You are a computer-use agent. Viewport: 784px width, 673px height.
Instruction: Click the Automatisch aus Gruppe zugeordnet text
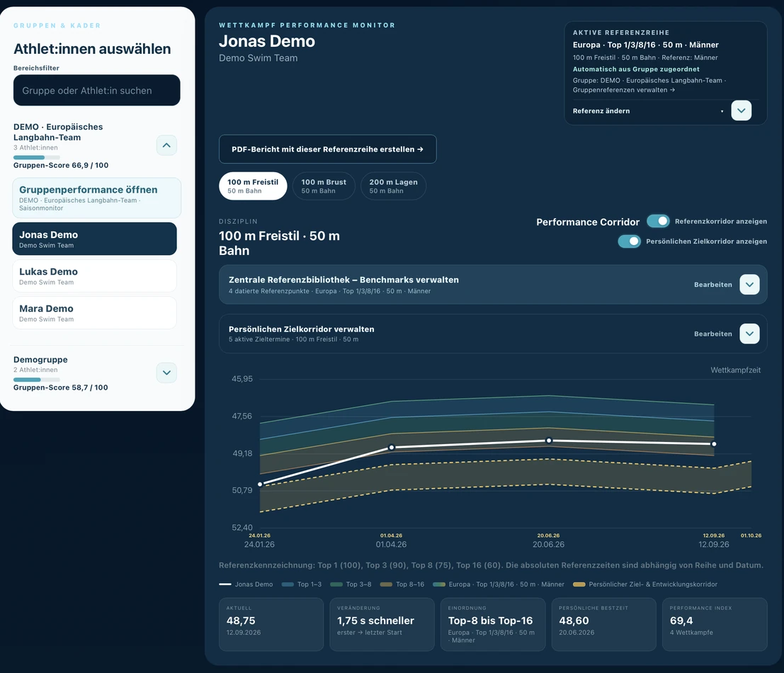pyautogui.click(x=636, y=69)
